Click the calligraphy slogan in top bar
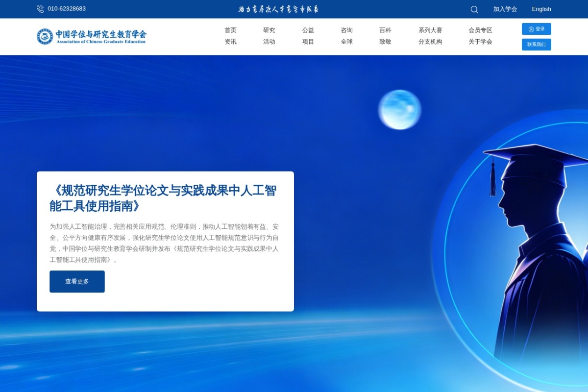 point(278,9)
